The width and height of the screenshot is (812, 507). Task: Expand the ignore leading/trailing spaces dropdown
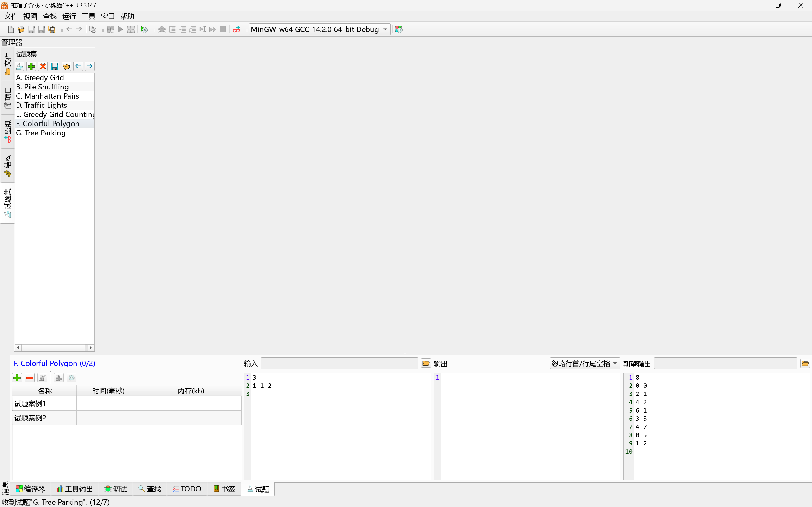[x=584, y=363]
